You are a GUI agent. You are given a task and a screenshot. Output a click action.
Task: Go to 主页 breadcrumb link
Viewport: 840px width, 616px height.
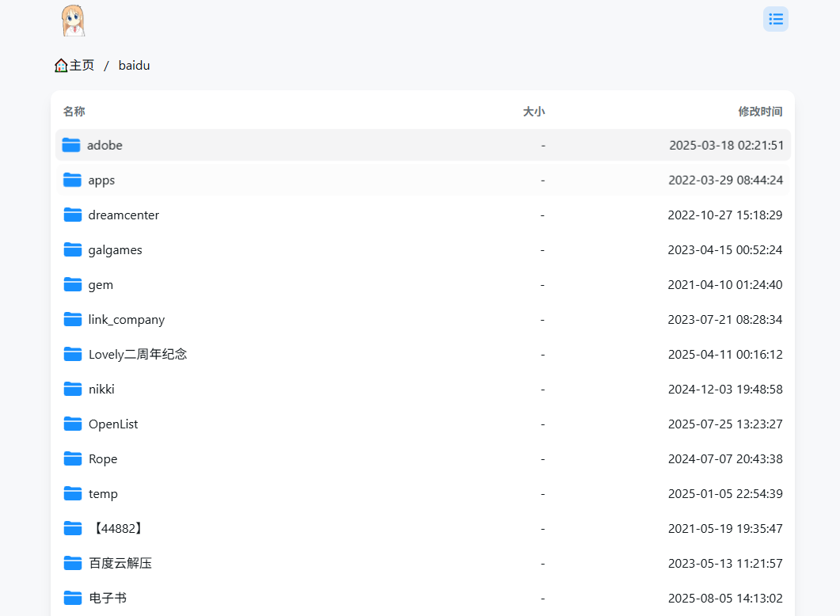click(82, 66)
